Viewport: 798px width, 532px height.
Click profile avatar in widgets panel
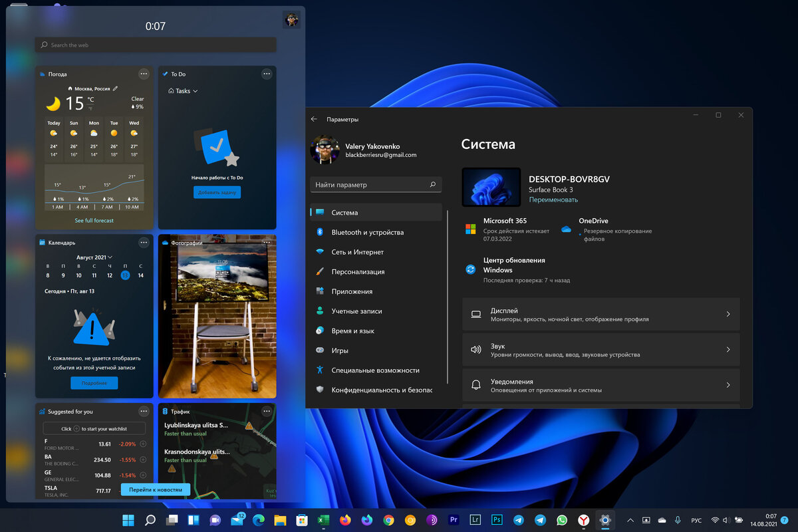tap(291, 19)
